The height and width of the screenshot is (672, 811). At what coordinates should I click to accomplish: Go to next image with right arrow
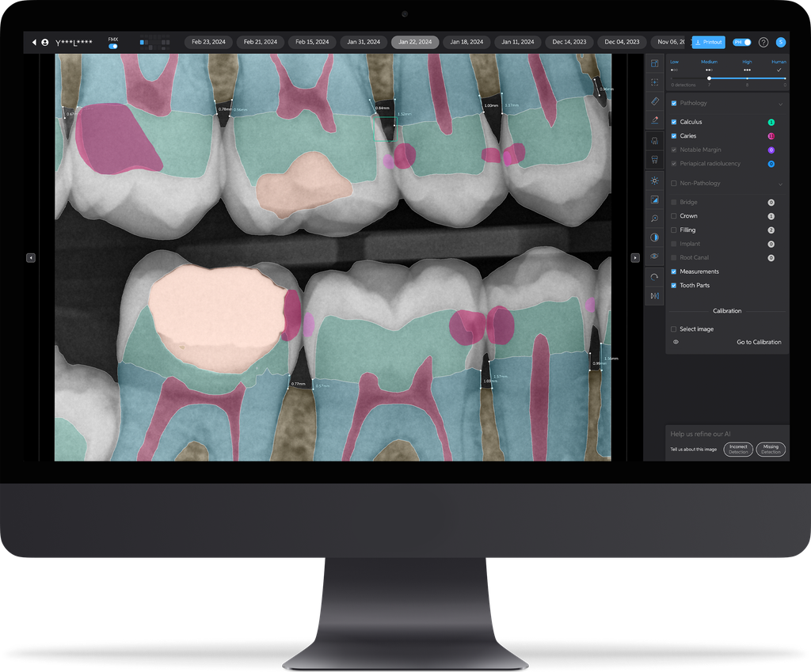tap(635, 257)
